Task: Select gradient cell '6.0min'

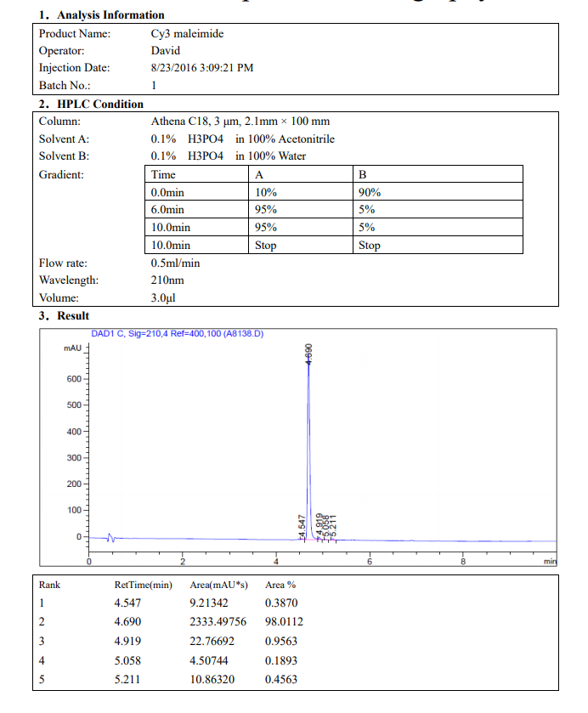Action: tap(167, 210)
